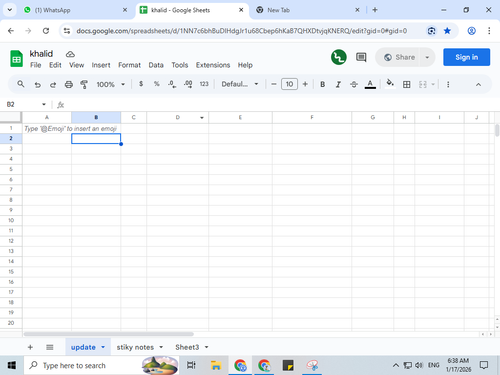The width and height of the screenshot is (500, 375).
Task: Increase font size with plus button
Action: pyautogui.click(x=305, y=84)
